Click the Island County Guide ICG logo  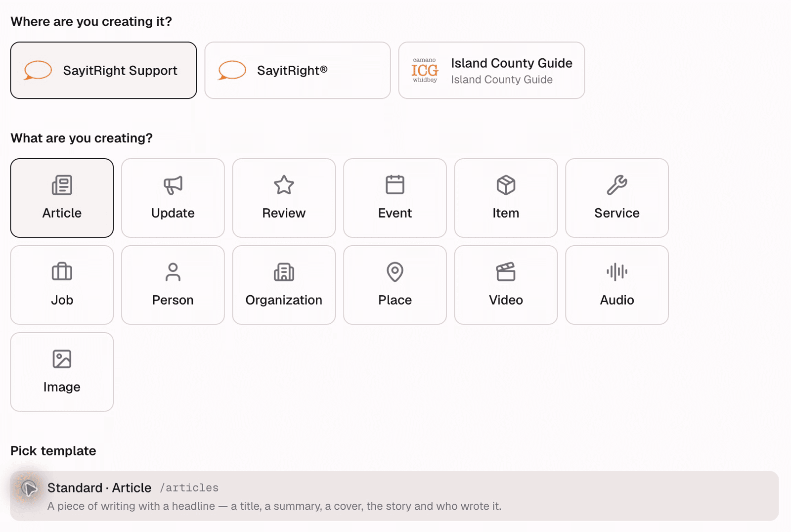(425, 70)
